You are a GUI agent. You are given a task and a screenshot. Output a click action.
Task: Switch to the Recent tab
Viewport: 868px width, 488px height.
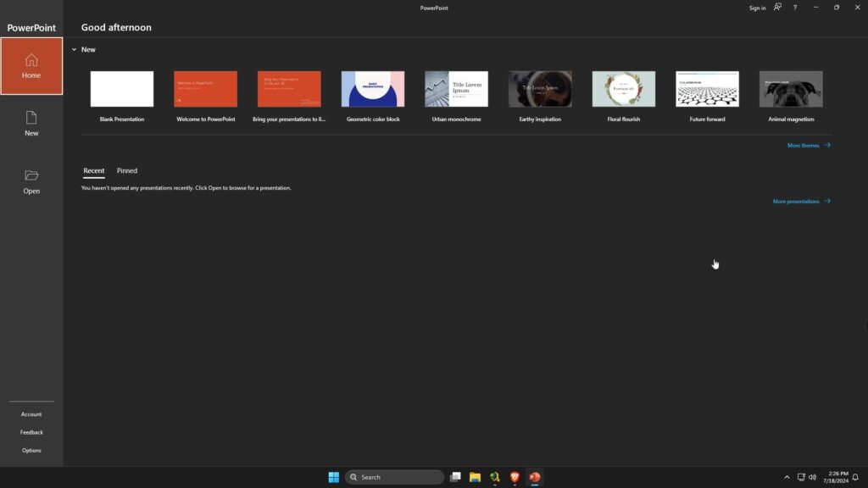pyautogui.click(x=93, y=171)
